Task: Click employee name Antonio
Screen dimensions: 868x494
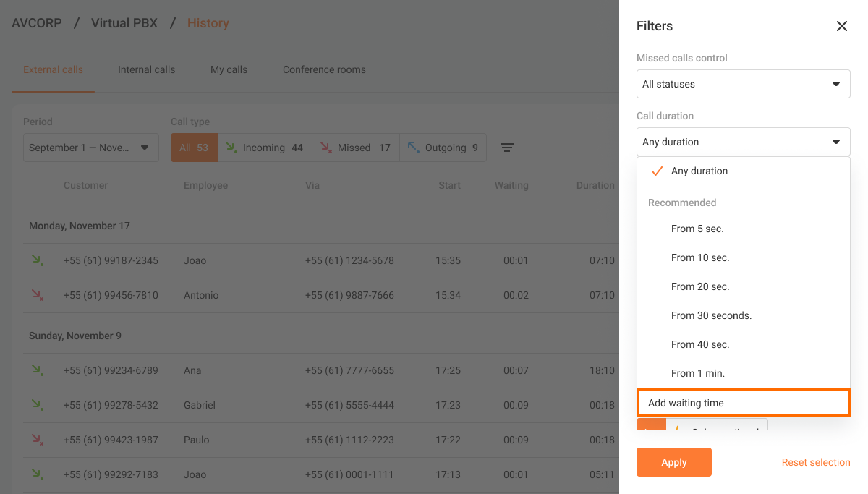Action: point(201,295)
